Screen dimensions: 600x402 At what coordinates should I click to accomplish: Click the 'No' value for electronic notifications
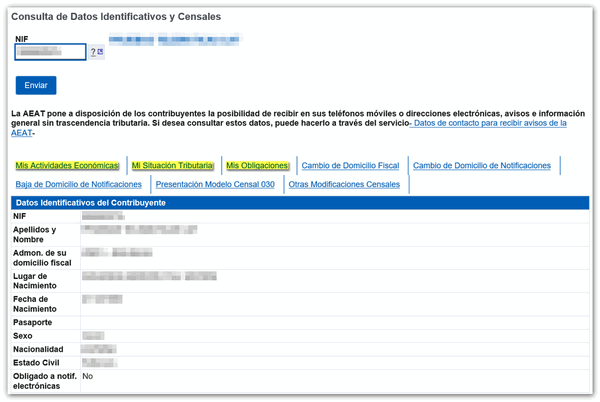[87, 376]
